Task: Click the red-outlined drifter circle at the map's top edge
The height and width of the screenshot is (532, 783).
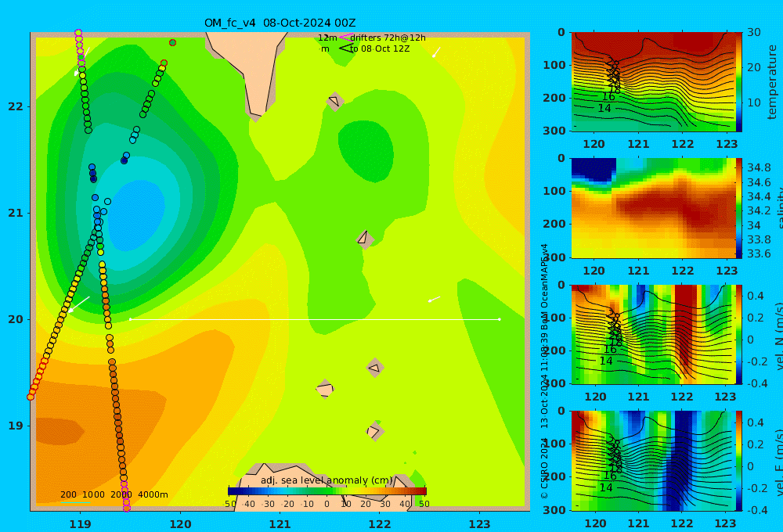Action: [x=172, y=42]
